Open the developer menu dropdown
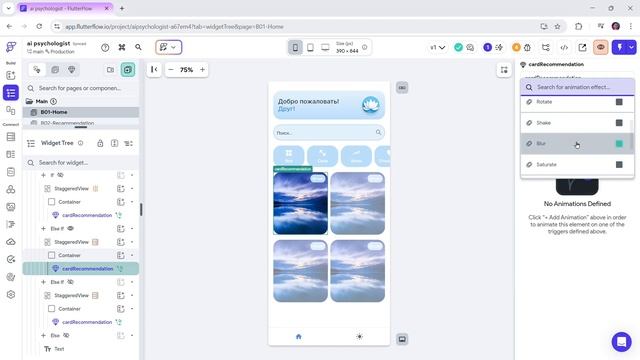The height and width of the screenshot is (360, 640). [169, 47]
